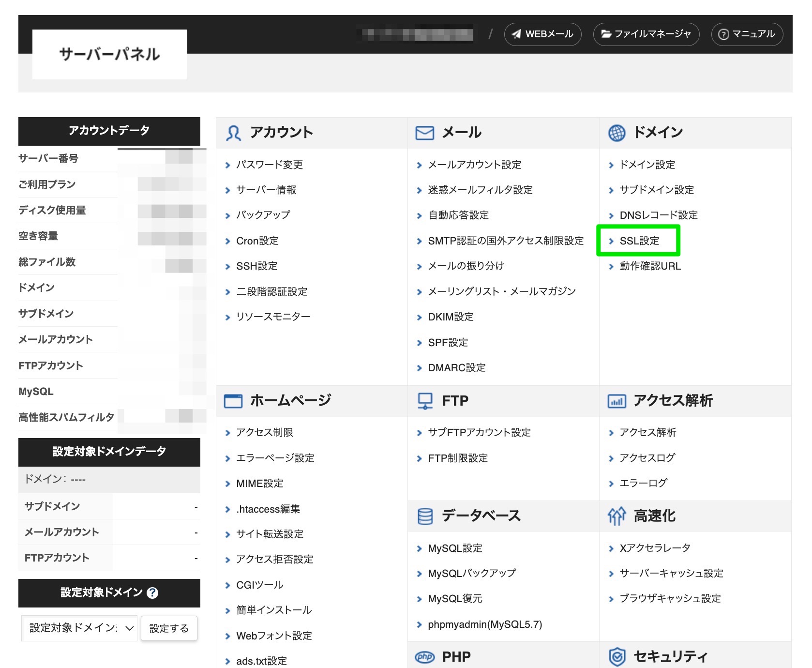Open MySQLバックアップ link
Screen dimensions: 812x668
[x=472, y=573]
